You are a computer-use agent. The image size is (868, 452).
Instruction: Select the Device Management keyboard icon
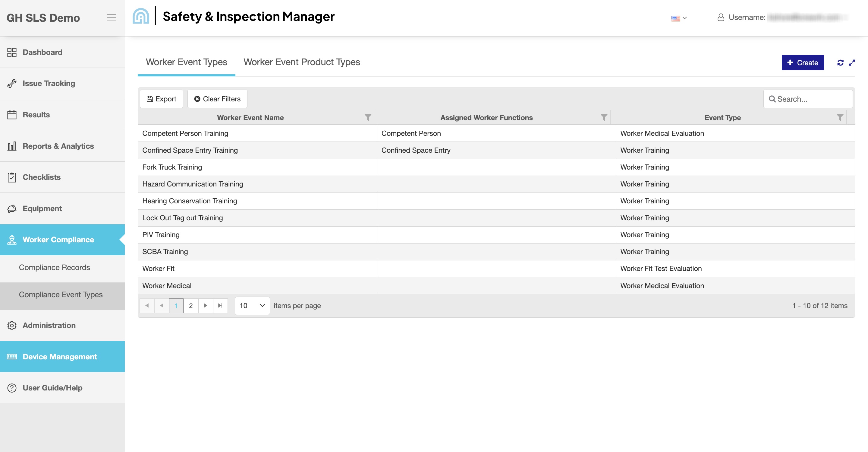click(12, 357)
